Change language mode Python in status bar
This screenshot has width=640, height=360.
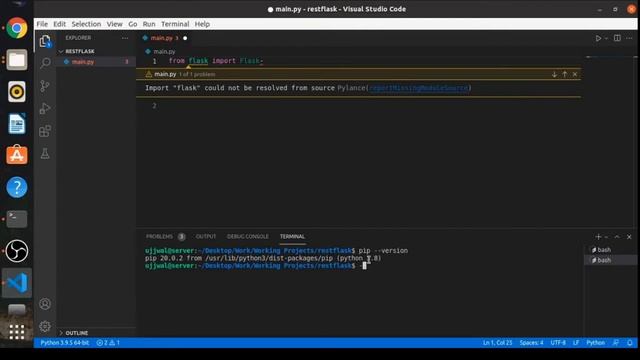click(596, 343)
